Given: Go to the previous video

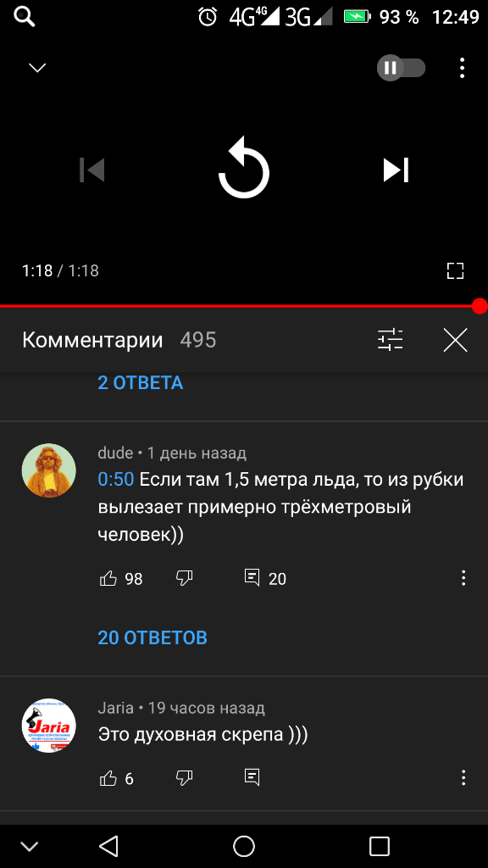Looking at the screenshot, I should point(91,170).
